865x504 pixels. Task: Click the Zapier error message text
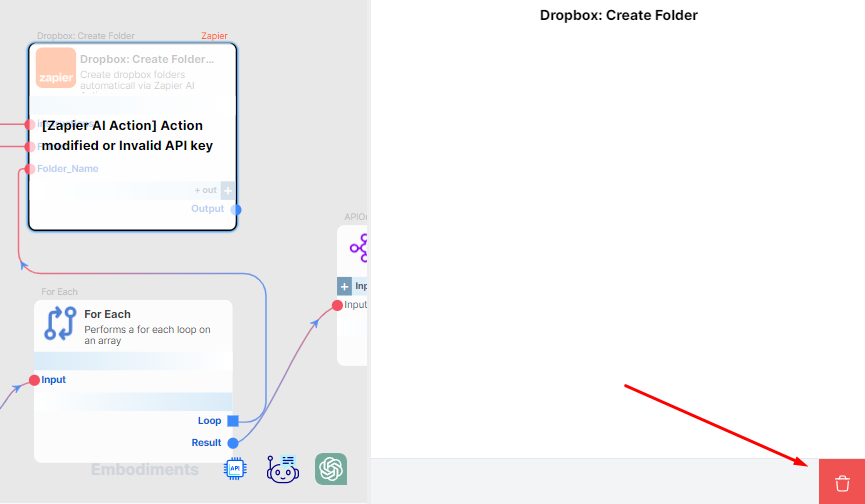click(x=127, y=136)
